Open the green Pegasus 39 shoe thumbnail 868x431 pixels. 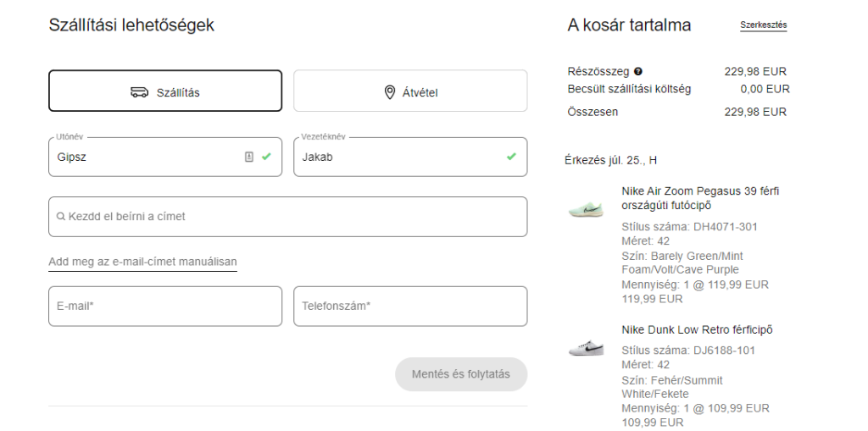587,208
